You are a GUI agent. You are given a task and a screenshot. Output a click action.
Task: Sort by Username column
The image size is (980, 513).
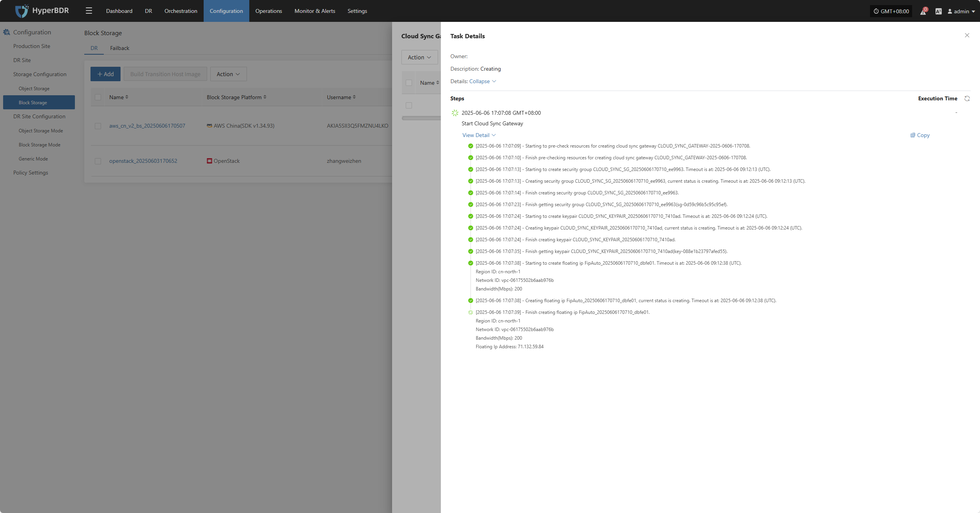click(354, 97)
